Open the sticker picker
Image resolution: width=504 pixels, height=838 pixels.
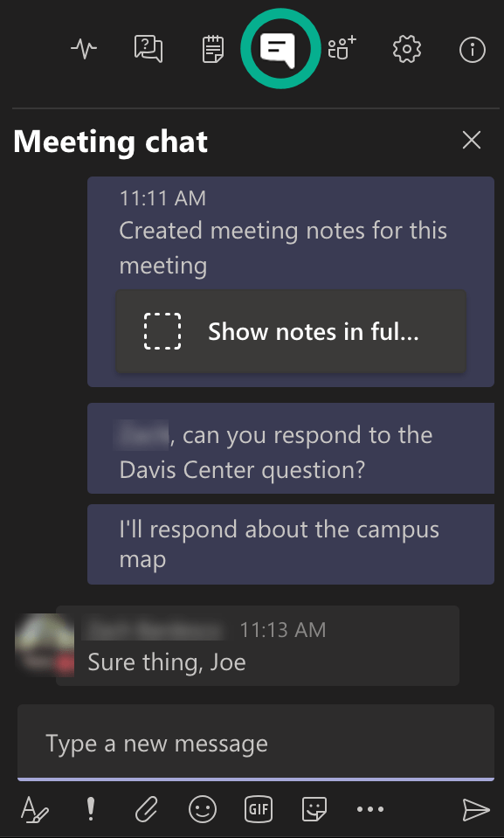(314, 810)
